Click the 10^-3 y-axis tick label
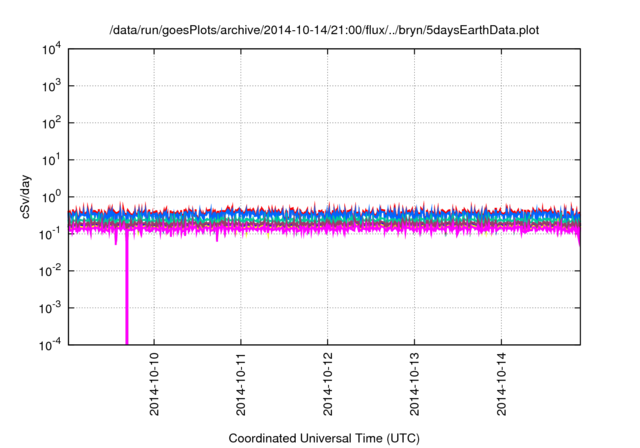640x448 pixels. tap(51, 308)
